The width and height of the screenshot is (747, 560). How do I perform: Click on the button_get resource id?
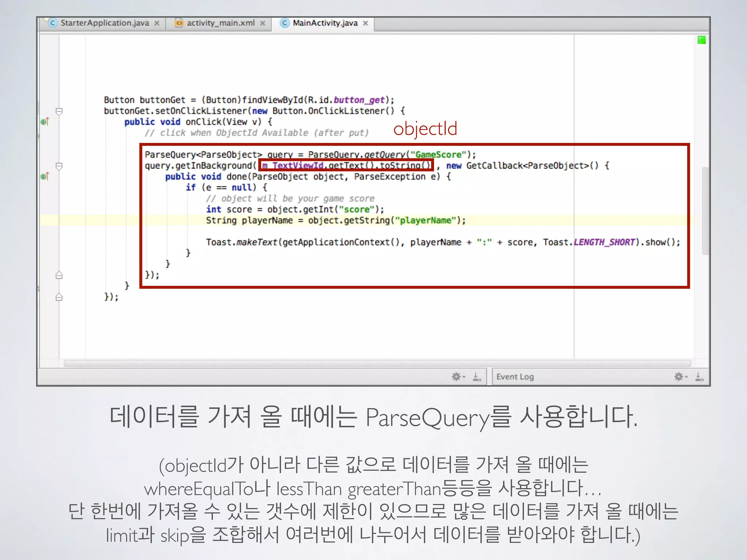pyautogui.click(x=359, y=100)
